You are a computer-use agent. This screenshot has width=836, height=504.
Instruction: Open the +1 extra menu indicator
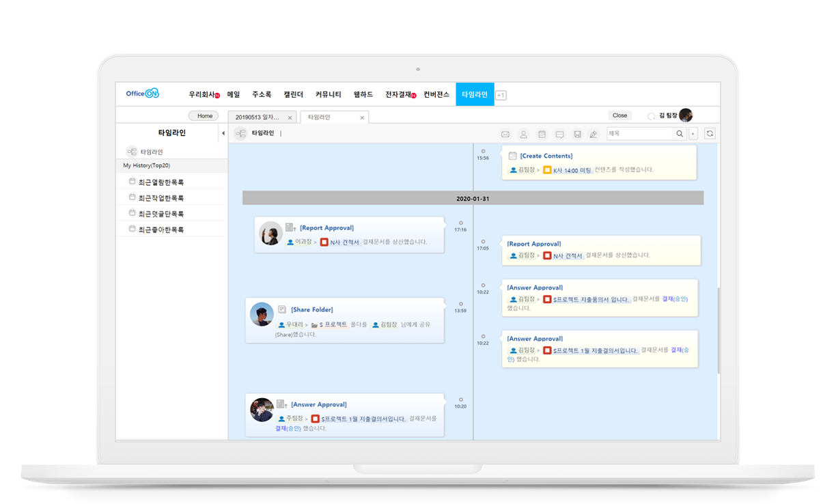point(501,95)
